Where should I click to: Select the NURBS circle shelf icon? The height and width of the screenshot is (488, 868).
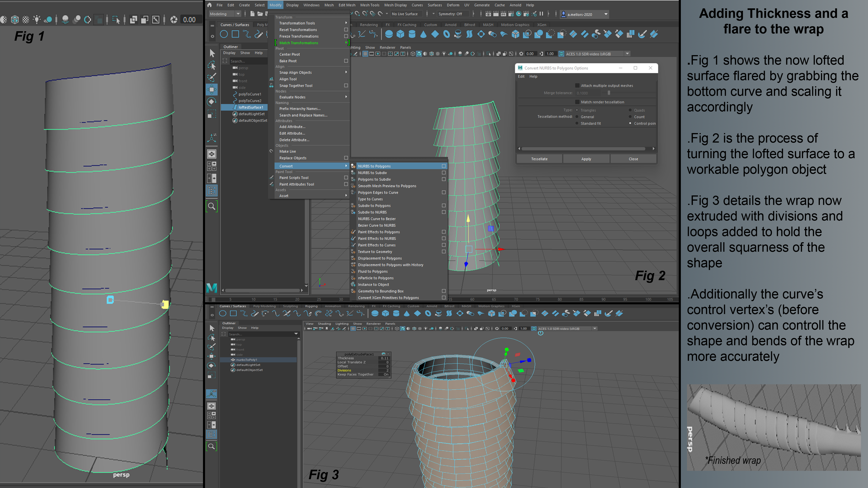[x=224, y=34]
